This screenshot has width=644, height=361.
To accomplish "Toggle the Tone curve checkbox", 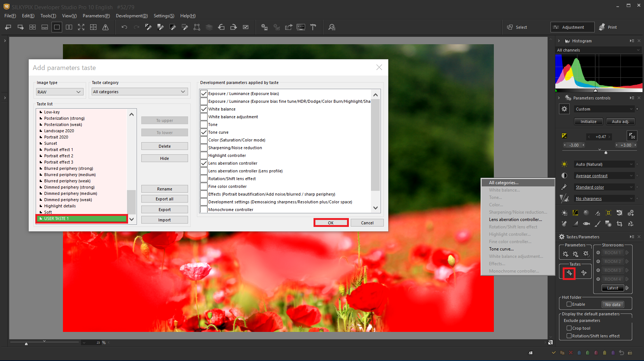I will pyautogui.click(x=204, y=132).
